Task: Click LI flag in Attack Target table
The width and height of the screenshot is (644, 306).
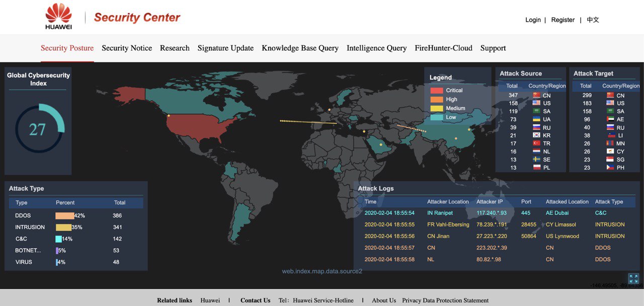Action: coord(610,135)
